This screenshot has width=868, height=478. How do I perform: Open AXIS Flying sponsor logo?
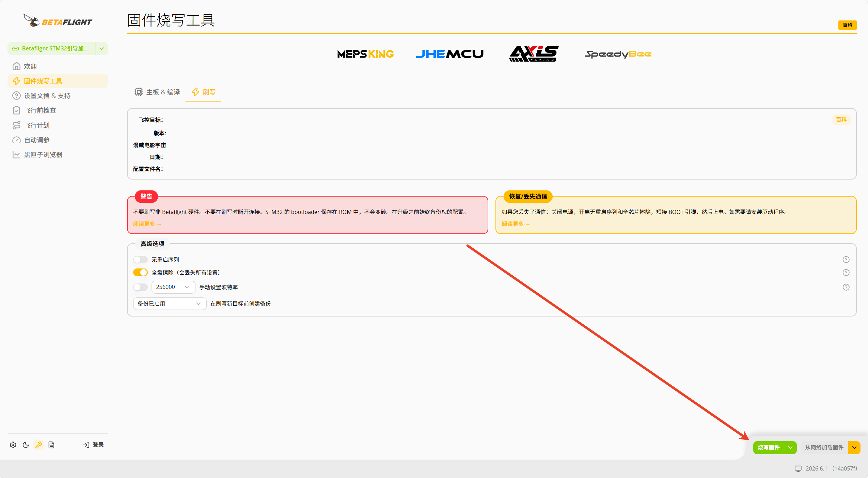[x=534, y=53]
